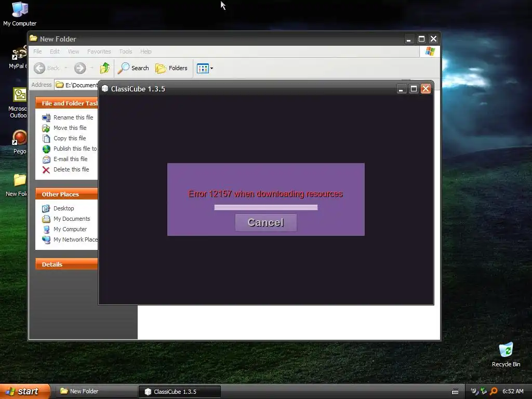
Task: Click the Windows flag logo in Explorer
Action: click(x=430, y=51)
